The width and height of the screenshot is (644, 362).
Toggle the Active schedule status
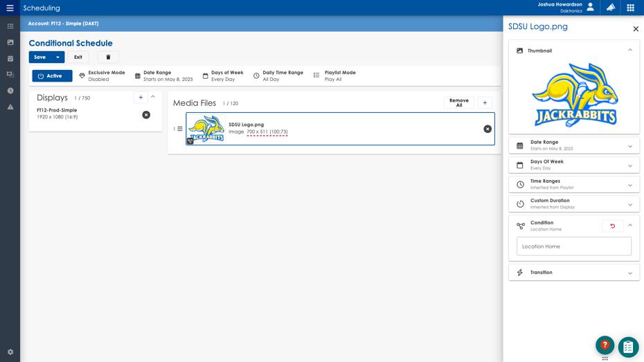(x=52, y=76)
